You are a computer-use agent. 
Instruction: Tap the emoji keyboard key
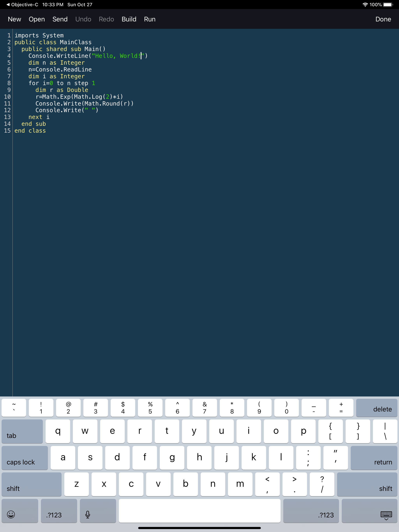point(20,515)
